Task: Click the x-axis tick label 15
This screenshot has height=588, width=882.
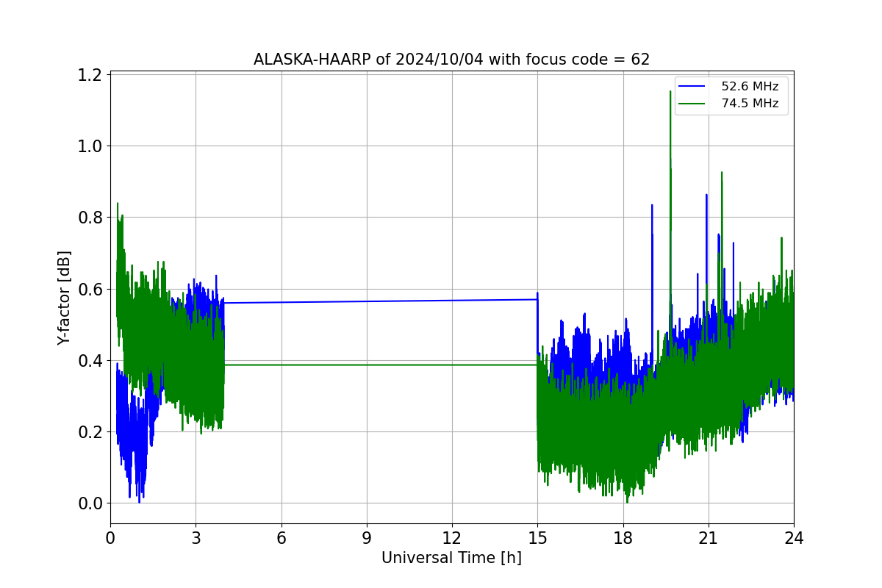Action: point(537,538)
